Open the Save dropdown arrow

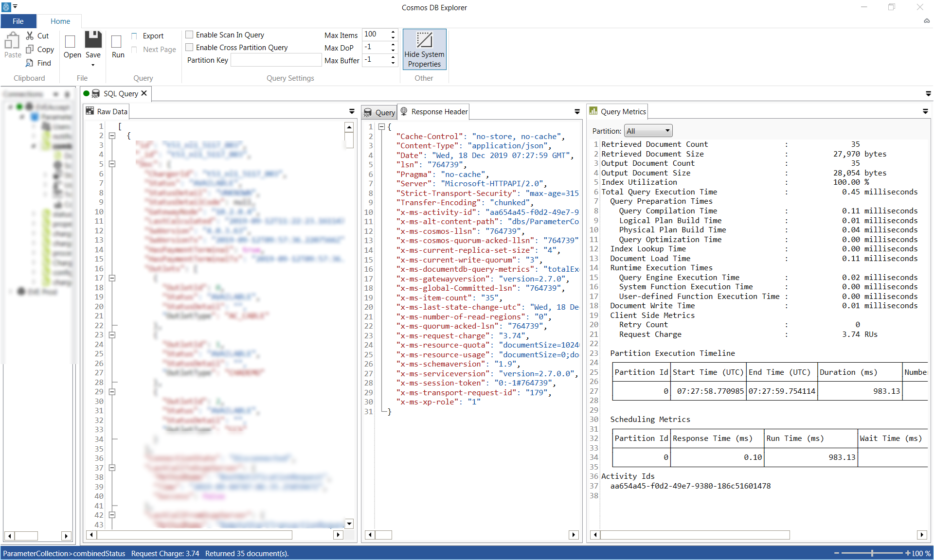click(x=93, y=65)
